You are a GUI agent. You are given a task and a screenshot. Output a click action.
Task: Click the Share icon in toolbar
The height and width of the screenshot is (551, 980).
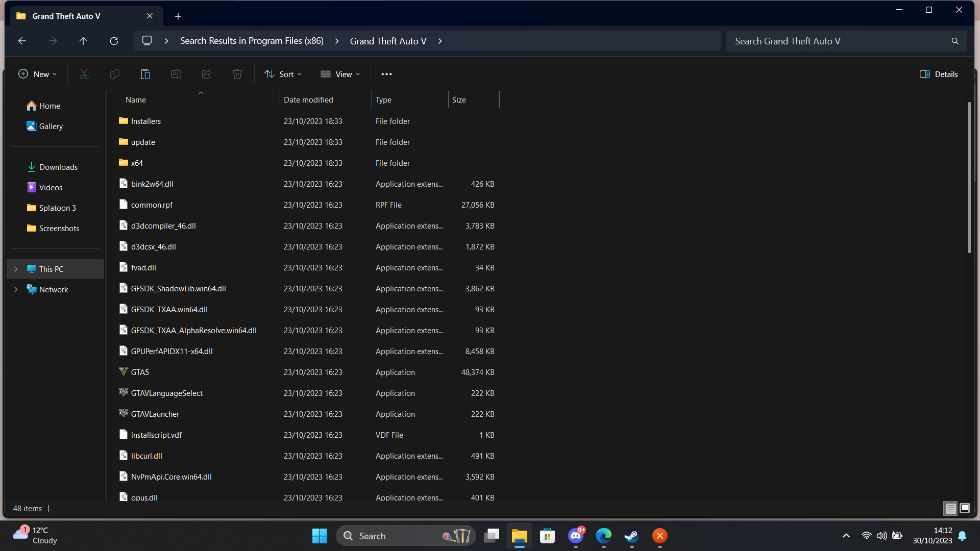207,74
